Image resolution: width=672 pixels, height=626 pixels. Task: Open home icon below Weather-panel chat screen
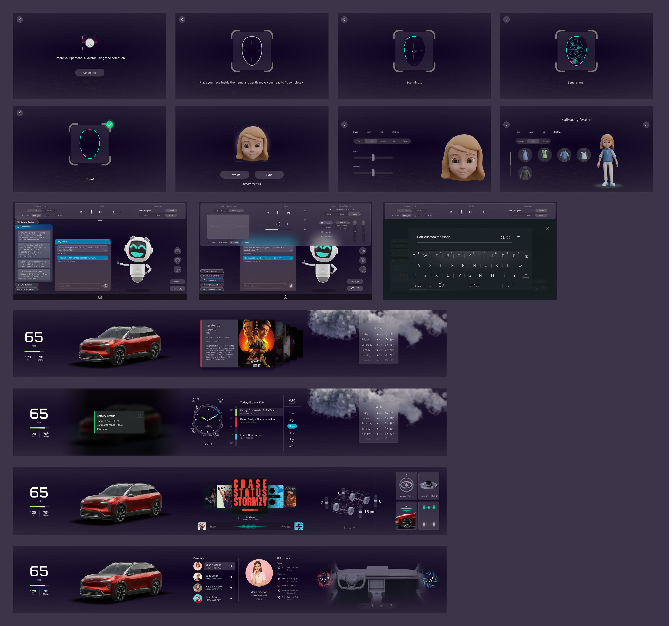click(x=100, y=297)
